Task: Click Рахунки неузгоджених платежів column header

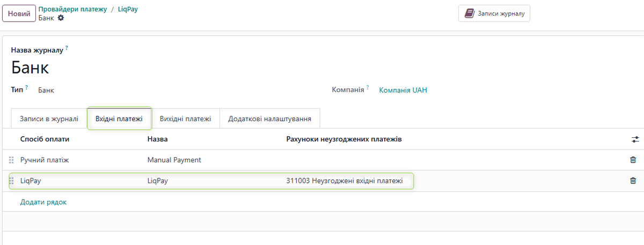Action: 344,139
